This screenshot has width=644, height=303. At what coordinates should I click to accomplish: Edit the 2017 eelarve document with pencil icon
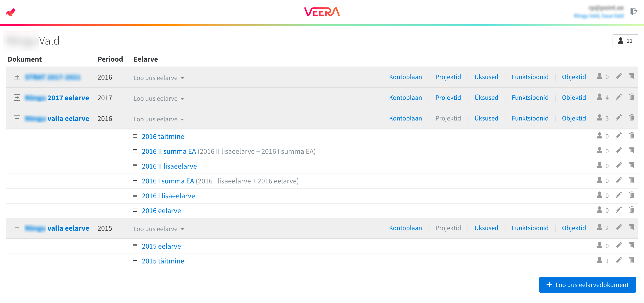pyautogui.click(x=618, y=97)
